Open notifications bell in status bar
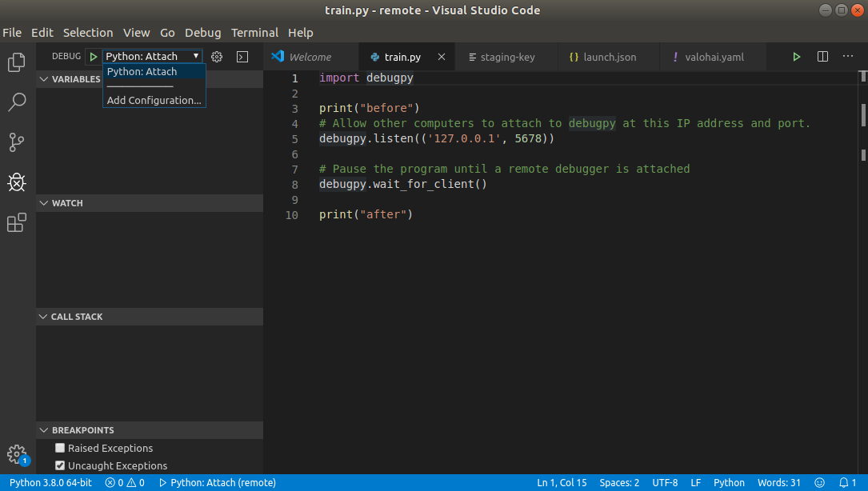Image resolution: width=868 pixels, height=491 pixels. pyautogui.click(x=847, y=483)
